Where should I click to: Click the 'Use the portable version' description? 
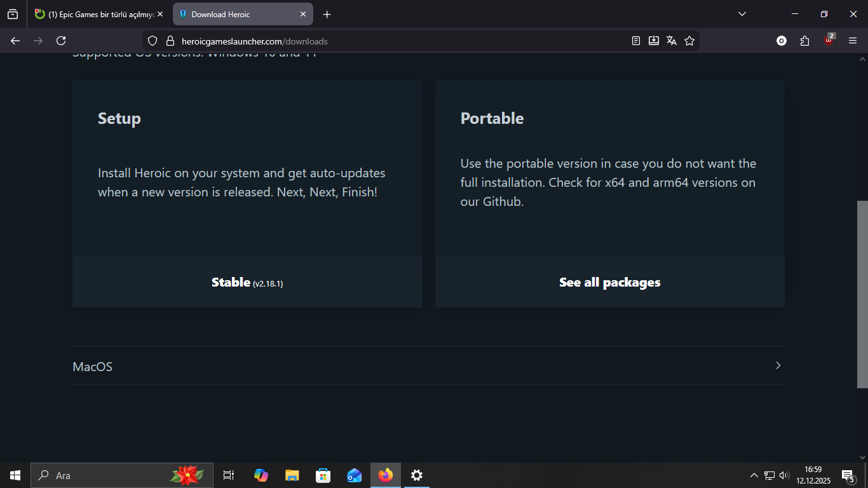[x=608, y=182]
